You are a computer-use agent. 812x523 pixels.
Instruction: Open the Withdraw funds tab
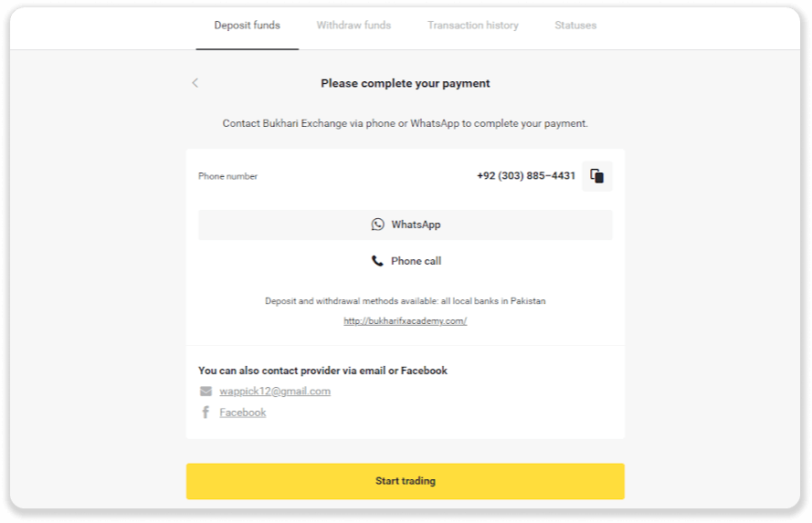click(353, 26)
